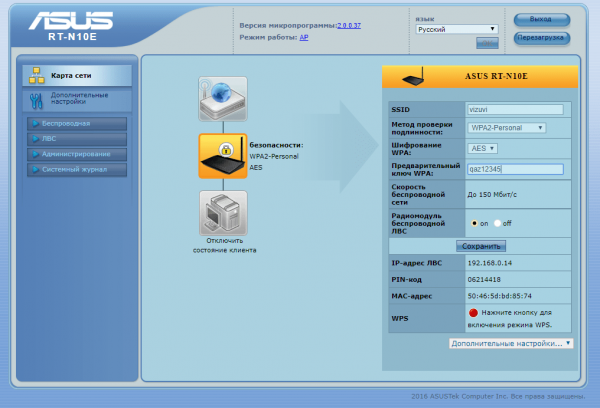Open the Системный журнал menu
The image size is (600, 408).
click(x=77, y=170)
